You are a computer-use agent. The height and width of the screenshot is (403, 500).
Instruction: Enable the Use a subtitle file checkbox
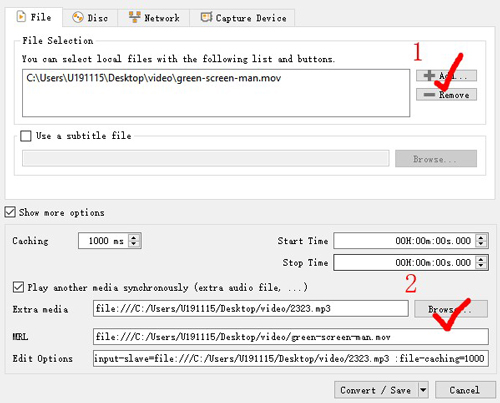coord(26,136)
